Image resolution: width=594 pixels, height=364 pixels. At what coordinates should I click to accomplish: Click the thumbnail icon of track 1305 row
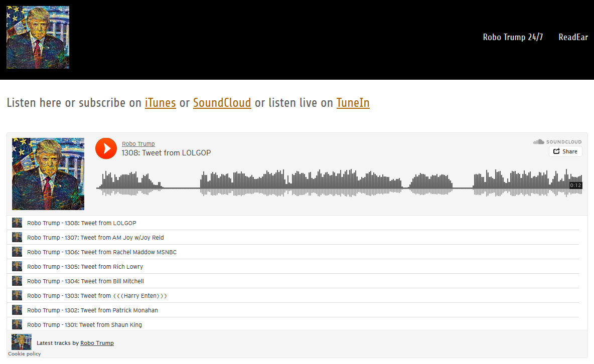pos(17,266)
